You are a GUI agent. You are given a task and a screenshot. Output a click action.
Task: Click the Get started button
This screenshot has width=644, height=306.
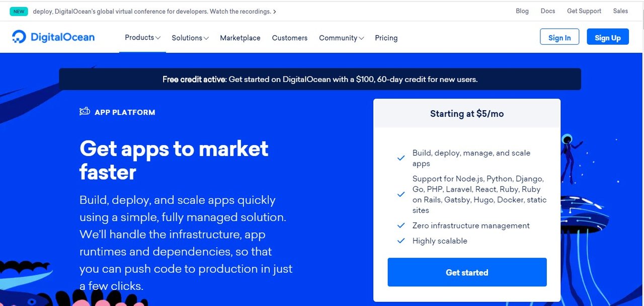[467, 272]
